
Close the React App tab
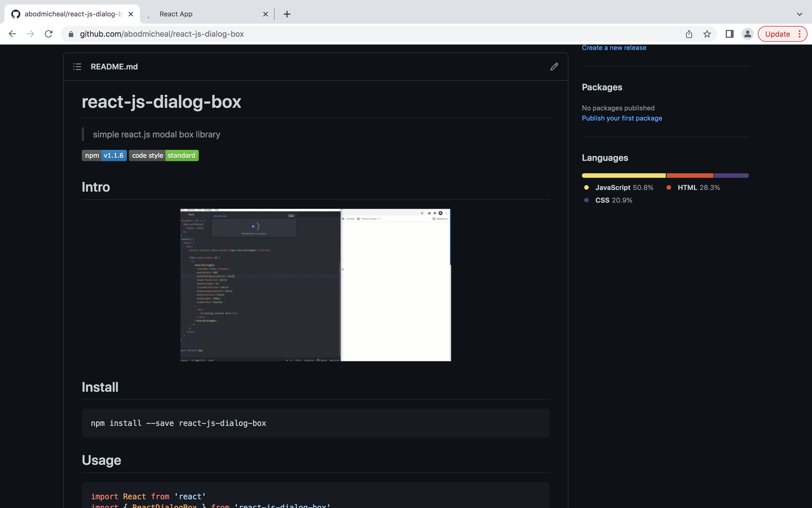265,14
